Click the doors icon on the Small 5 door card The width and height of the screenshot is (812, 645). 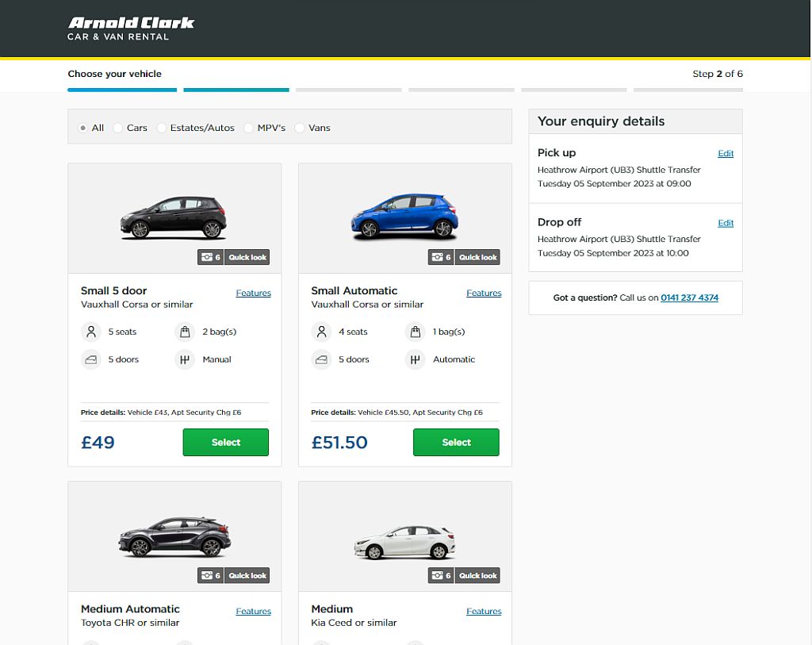pos(90,359)
